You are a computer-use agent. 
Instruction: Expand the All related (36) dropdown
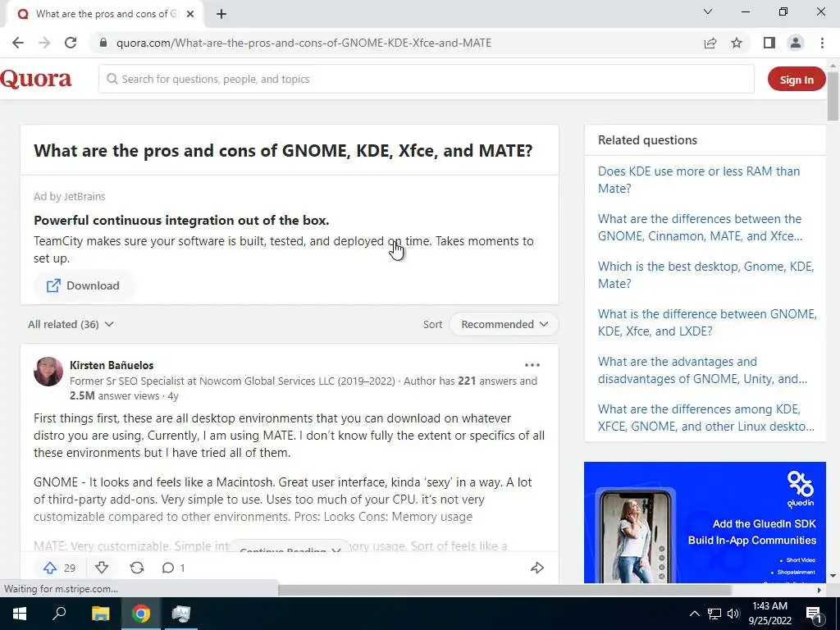[x=71, y=324]
